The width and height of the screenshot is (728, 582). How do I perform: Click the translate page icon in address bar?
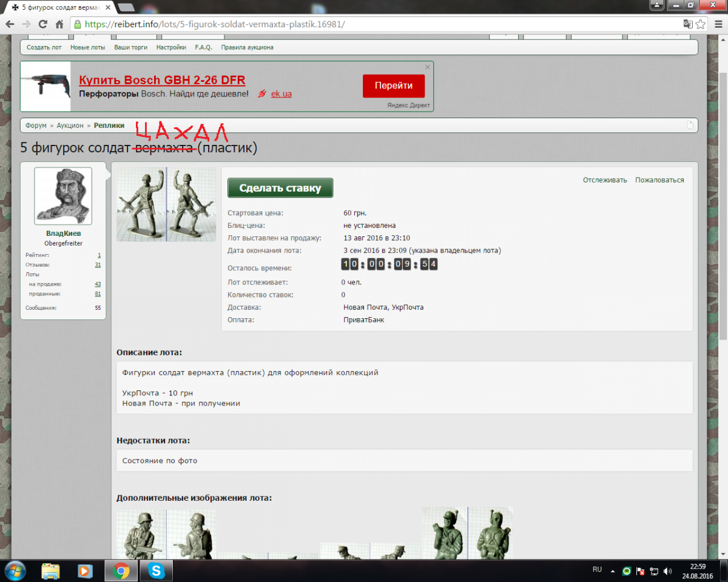(687, 24)
